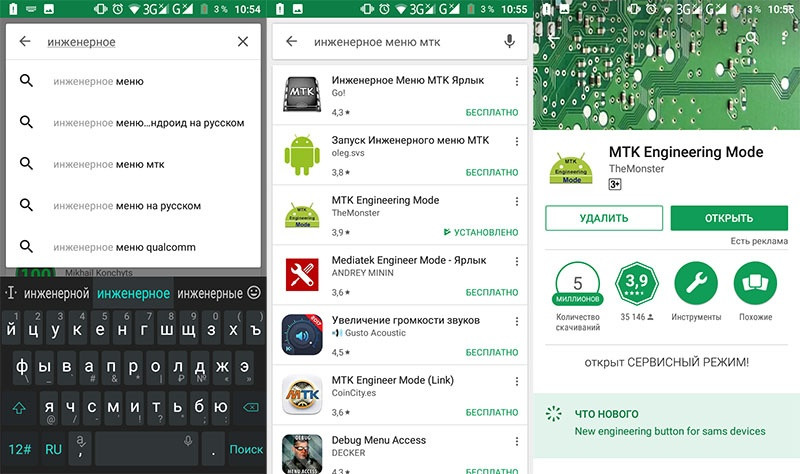The height and width of the screenshot is (474, 800).
Task: Tap the keyboard space bar
Action: (x=146, y=449)
